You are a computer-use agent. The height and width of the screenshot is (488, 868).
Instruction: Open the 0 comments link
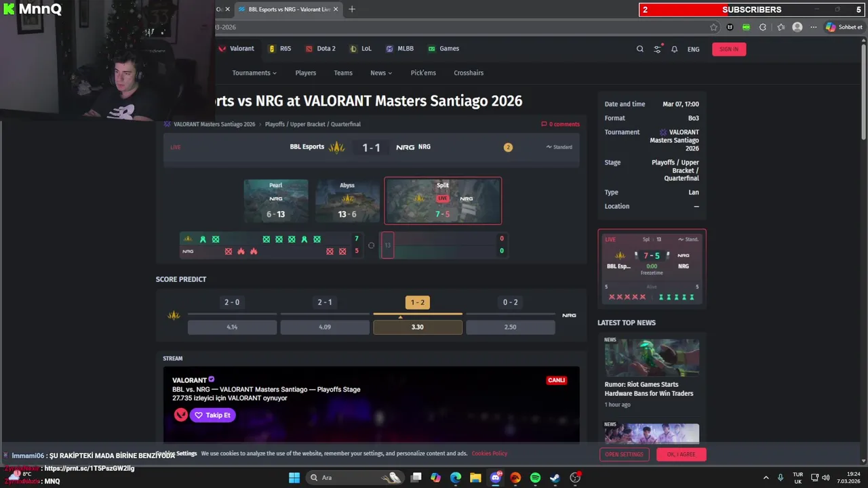coord(560,124)
